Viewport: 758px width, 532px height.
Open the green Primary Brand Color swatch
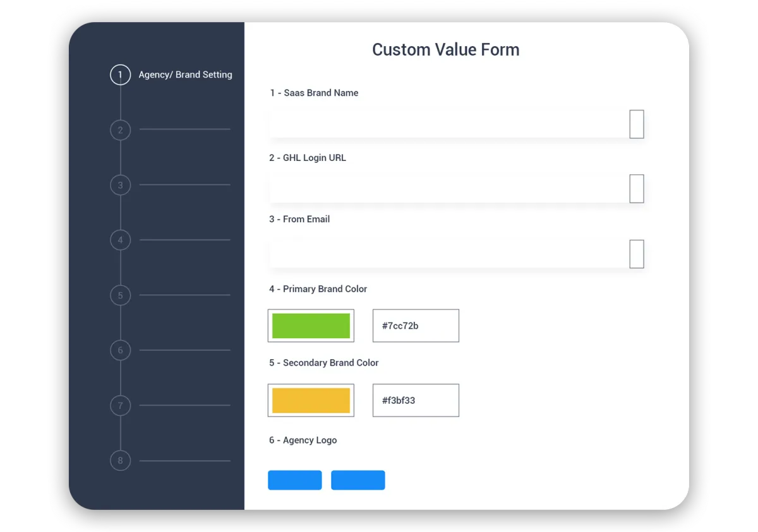311,325
